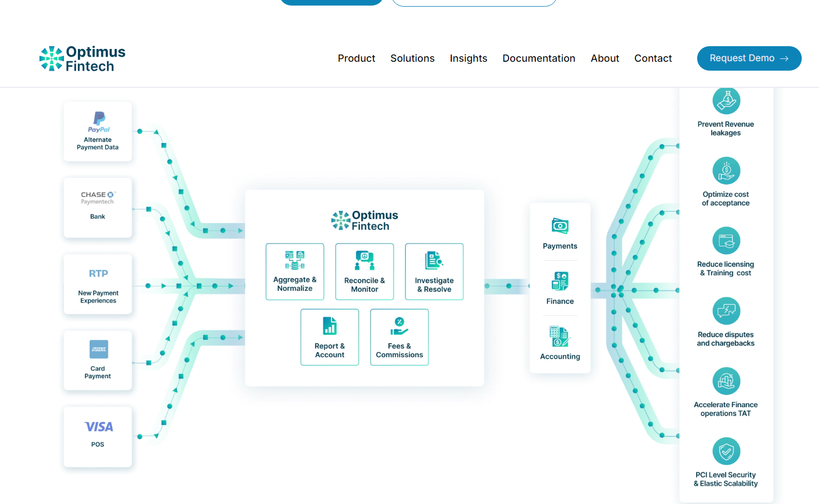Click the 'Payments' label
The image size is (819, 504).
(560, 246)
